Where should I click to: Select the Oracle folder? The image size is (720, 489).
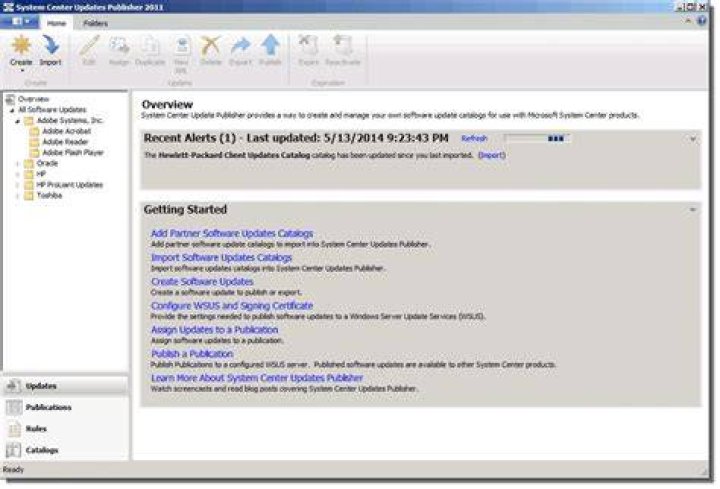pyautogui.click(x=47, y=163)
